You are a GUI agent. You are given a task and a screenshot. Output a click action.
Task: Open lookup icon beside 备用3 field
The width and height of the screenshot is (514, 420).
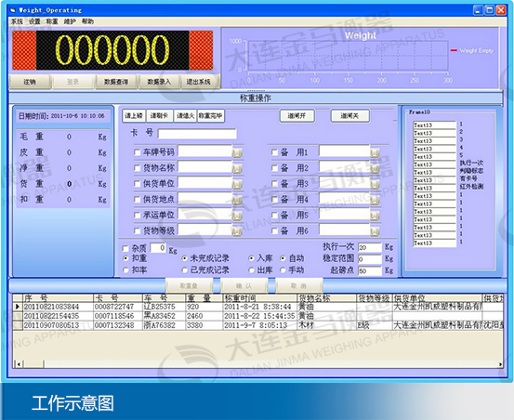(x=376, y=184)
